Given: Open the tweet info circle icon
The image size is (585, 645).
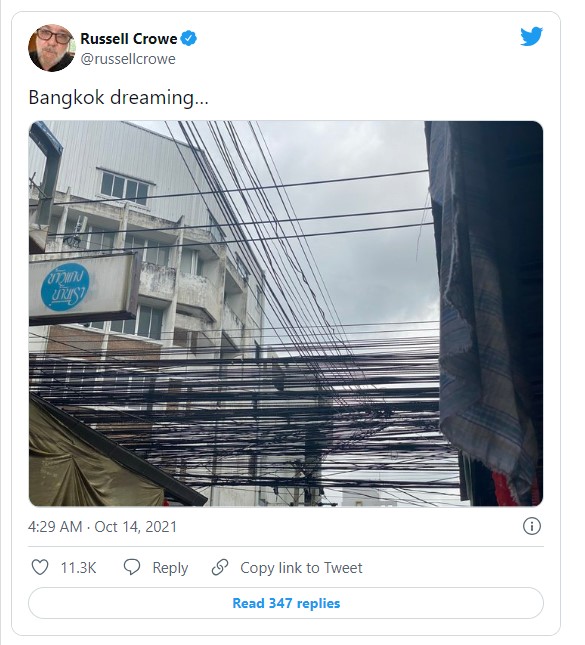Looking at the screenshot, I should [x=532, y=526].
